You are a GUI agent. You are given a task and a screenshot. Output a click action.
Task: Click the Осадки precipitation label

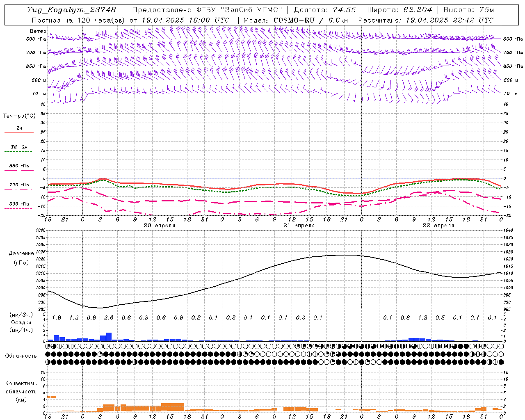(x=21, y=322)
